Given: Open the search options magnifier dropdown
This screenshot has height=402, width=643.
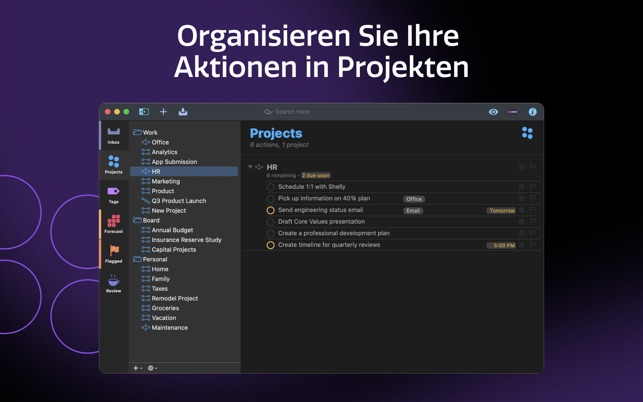Looking at the screenshot, I should (268, 112).
